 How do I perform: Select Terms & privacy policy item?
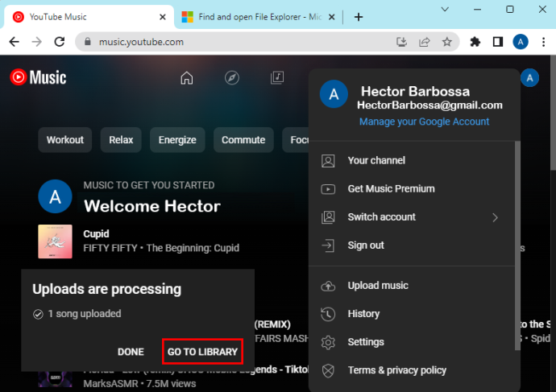click(x=412, y=370)
